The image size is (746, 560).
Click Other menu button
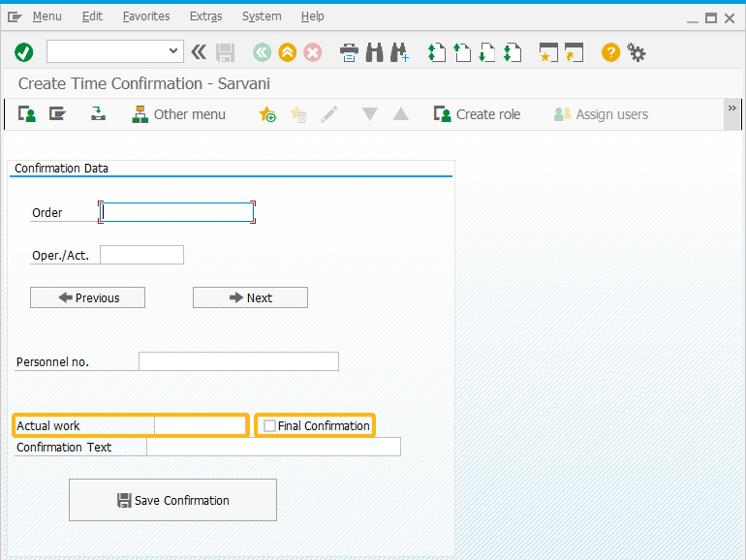(179, 114)
